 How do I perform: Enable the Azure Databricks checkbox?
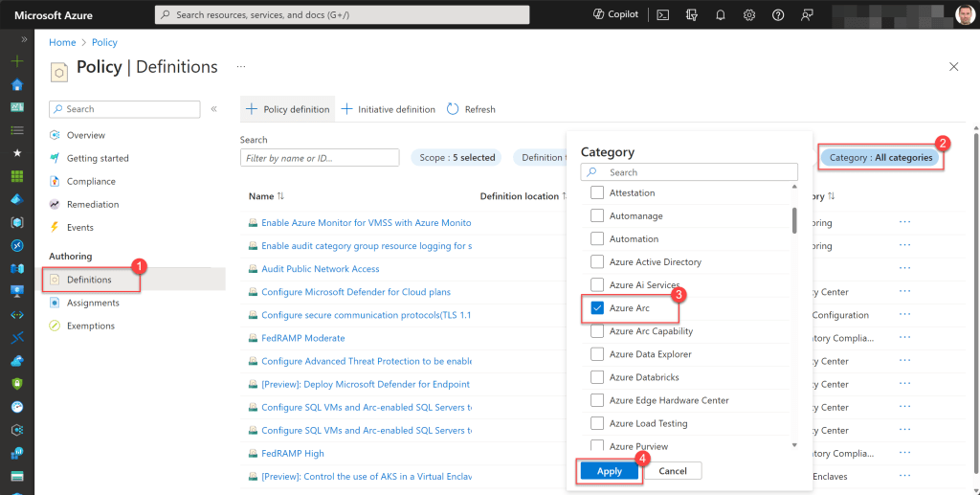click(x=597, y=377)
